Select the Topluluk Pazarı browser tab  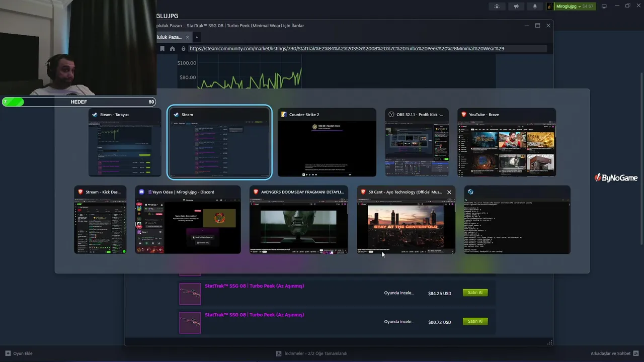click(170, 37)
